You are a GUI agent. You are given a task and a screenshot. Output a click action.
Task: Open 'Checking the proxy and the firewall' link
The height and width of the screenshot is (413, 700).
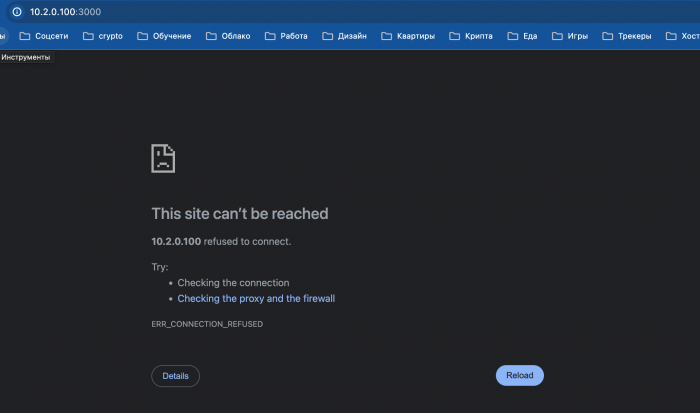[256, 298]
